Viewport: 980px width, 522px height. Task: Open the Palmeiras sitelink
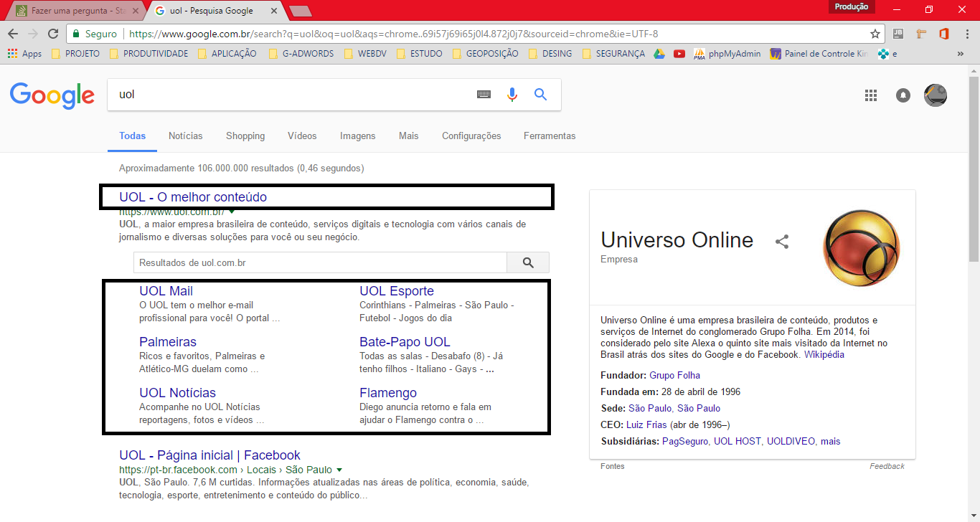coord(168,341)
